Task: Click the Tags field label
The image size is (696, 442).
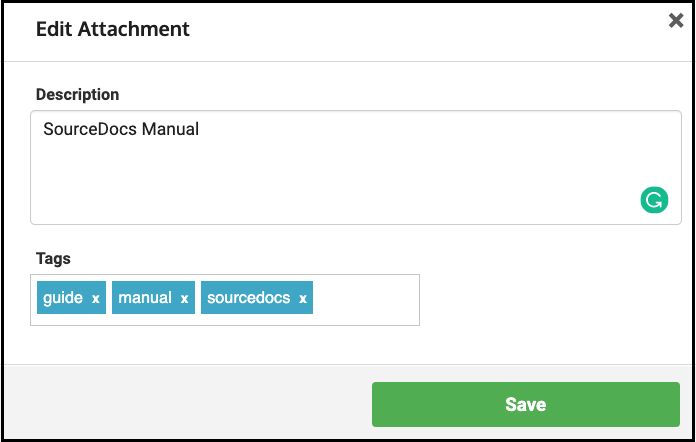Action: [x=53, y=258]
